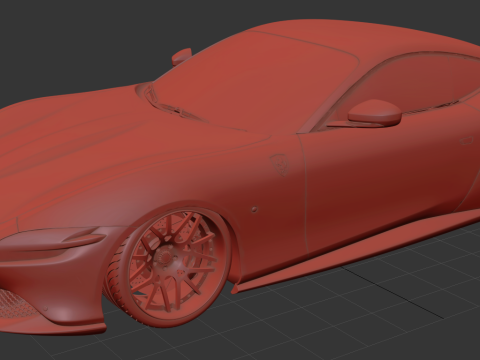Select the door handle on the car door
Image resolution: width=480 pixels, height=360 pixels.
pyautogui.click(x=466, y=140)
